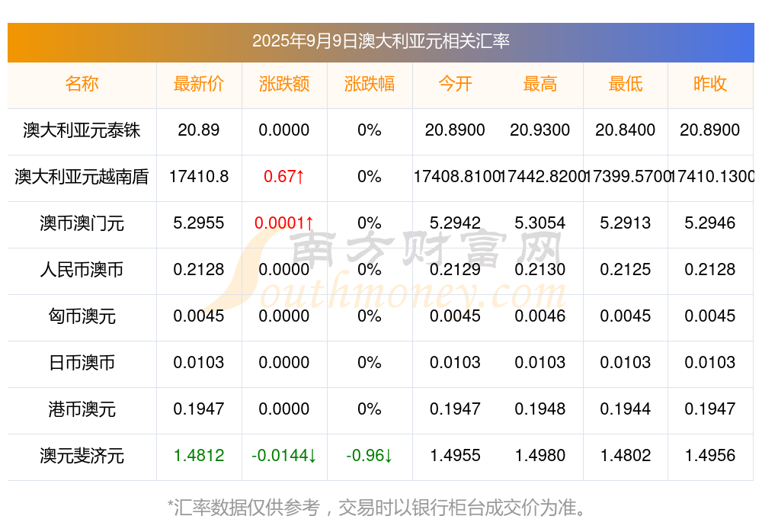Click the row name 人民币澳币
762x532 pixels.
pos(82,269)
